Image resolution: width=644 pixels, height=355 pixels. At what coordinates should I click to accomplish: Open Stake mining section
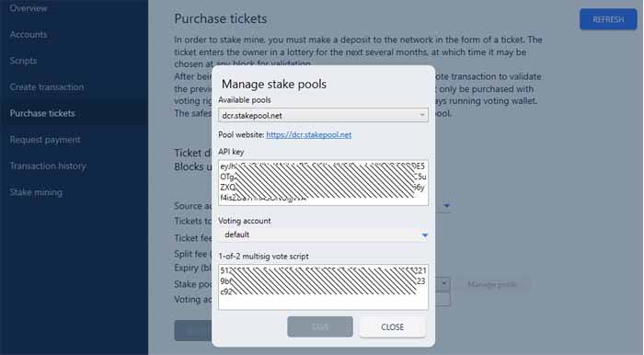(36, 192)
